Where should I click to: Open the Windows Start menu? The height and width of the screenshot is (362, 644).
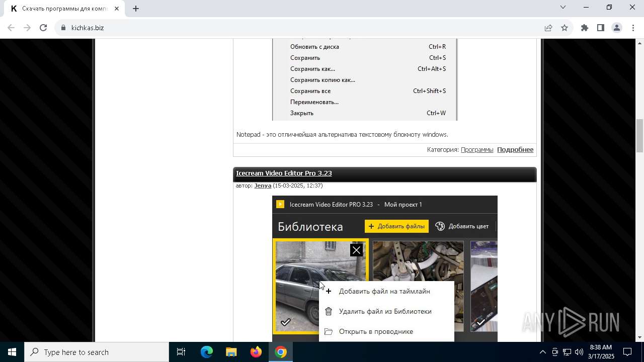coord(12,352)
